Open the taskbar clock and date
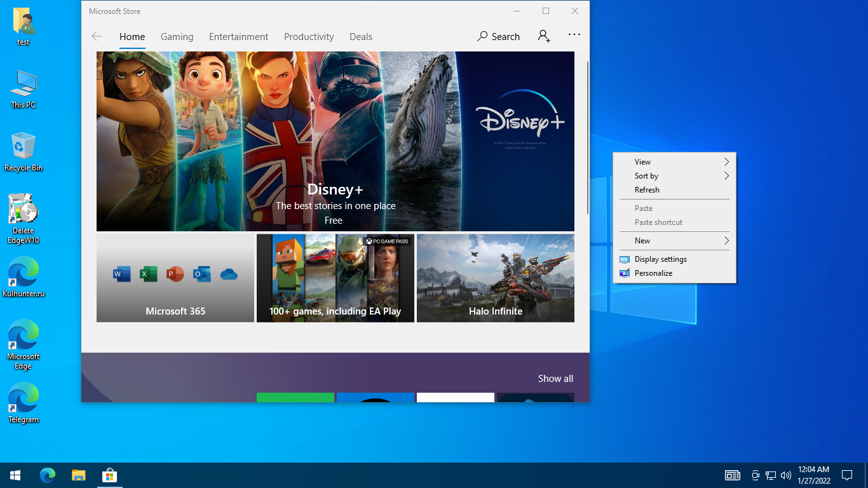Screen dimensions: 868x488 tap(813, 475)
